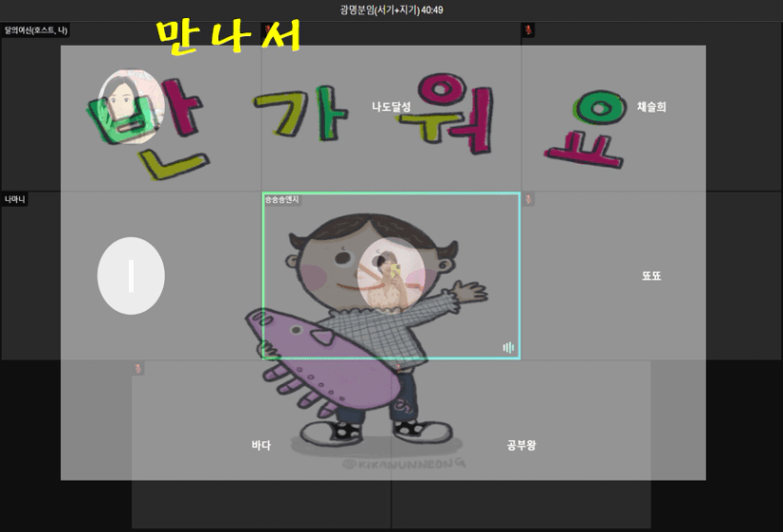Image resolution: width=783 pixels, height=532 pixels.
Task: Select the 채슬희 participant name
Action: click(x=651, y=107)
